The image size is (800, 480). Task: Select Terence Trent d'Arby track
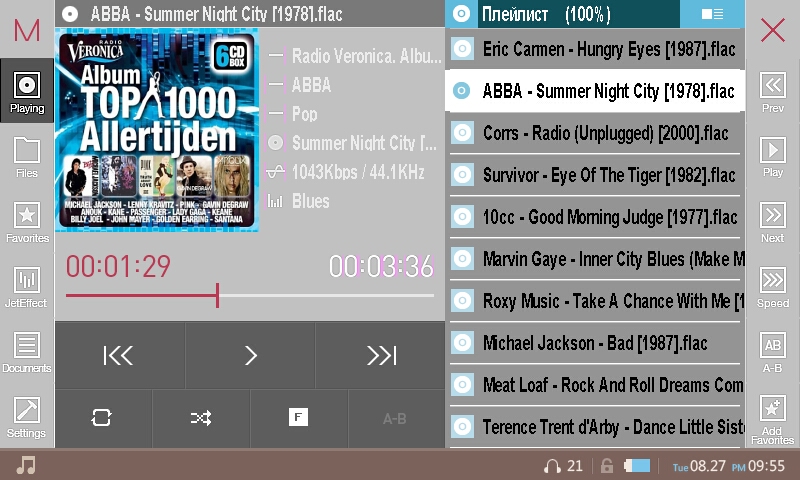coord(595,427)
